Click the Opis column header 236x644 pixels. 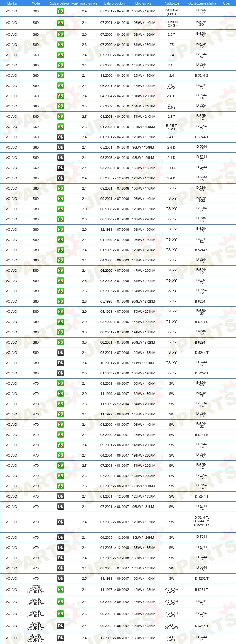point(226,3)
